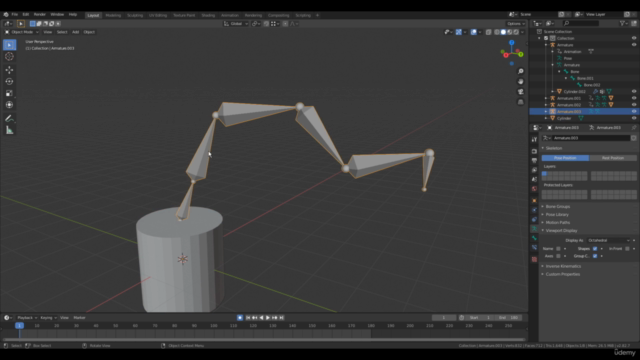Open the Global transform orientation dropdown
Viewport: 640px width, 360px height.
coord(236,24)
